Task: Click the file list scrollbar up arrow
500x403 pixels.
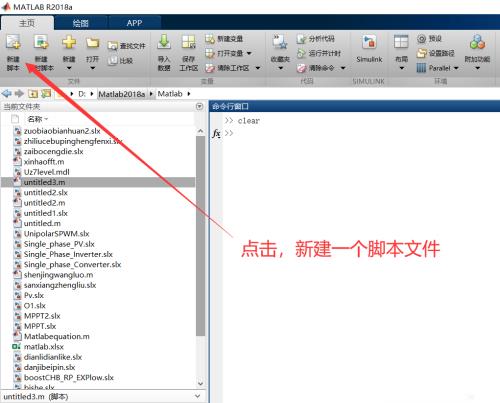Action: (x=200, y=131)
